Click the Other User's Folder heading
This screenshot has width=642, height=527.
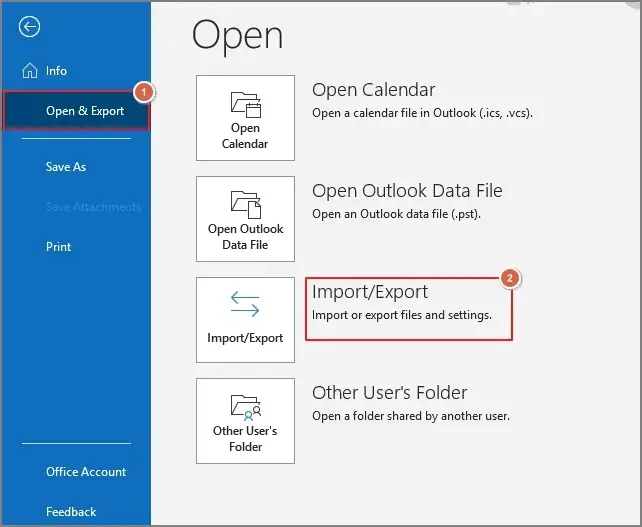(x=389, y=393)
